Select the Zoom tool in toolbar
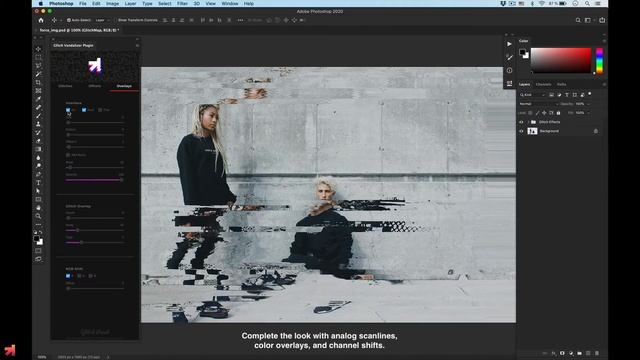Image resolution: width=640 pixels, height=360 pixels. point(38,216)
